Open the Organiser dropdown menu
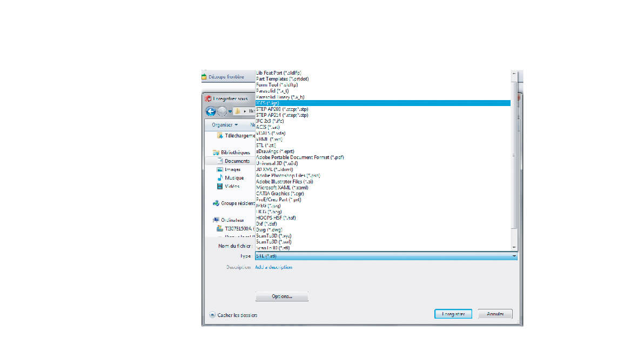Image resolution: width=644 pixels, height=363 pixels. [x=225, y=124]
